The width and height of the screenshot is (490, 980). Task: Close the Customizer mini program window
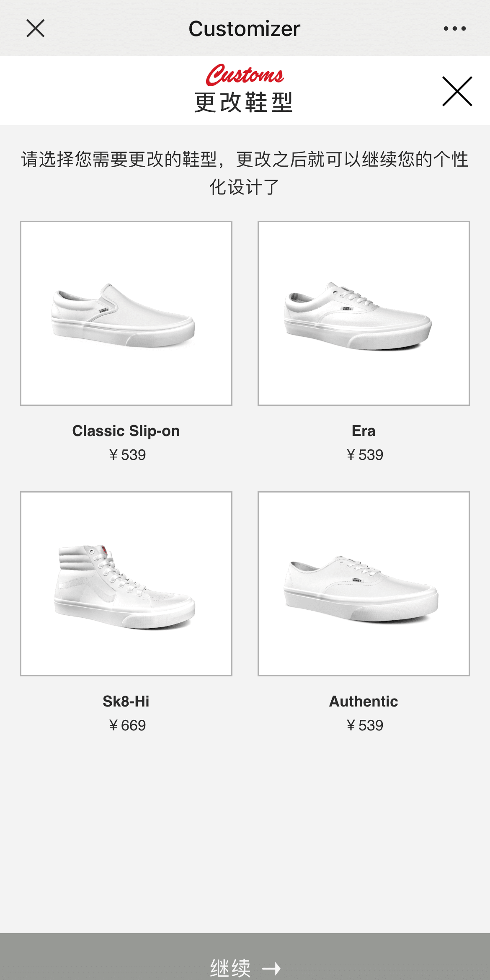(x=36, y=28)
